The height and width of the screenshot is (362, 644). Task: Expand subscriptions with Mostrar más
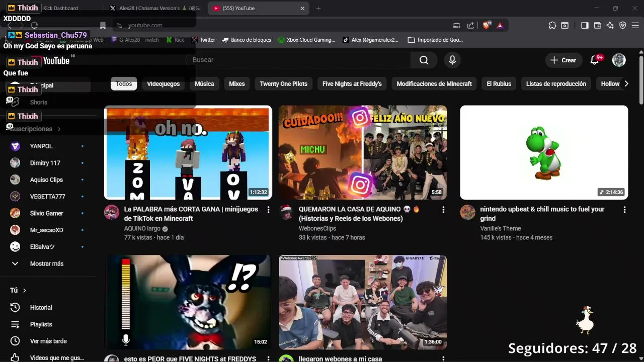point(47,263)
